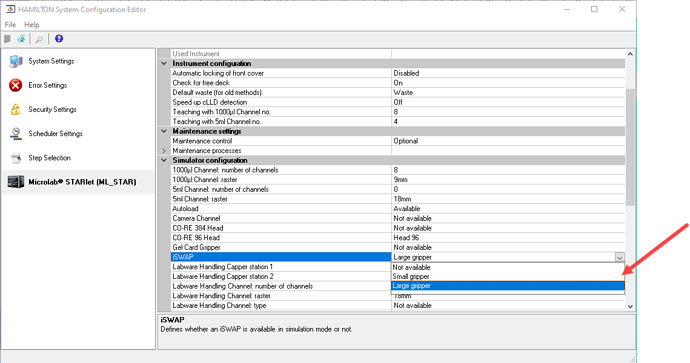Click the reload configuration toolbar icon
Viewport: 690px width, 363px height.
tap(21, 39)
